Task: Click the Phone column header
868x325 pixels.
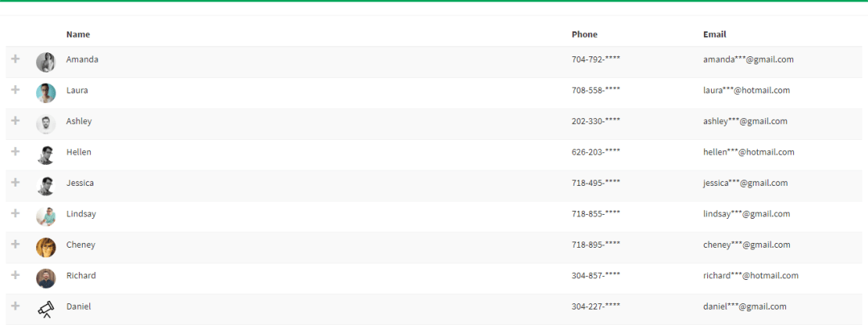Action: pyautogui.click(x=585, y=35)
